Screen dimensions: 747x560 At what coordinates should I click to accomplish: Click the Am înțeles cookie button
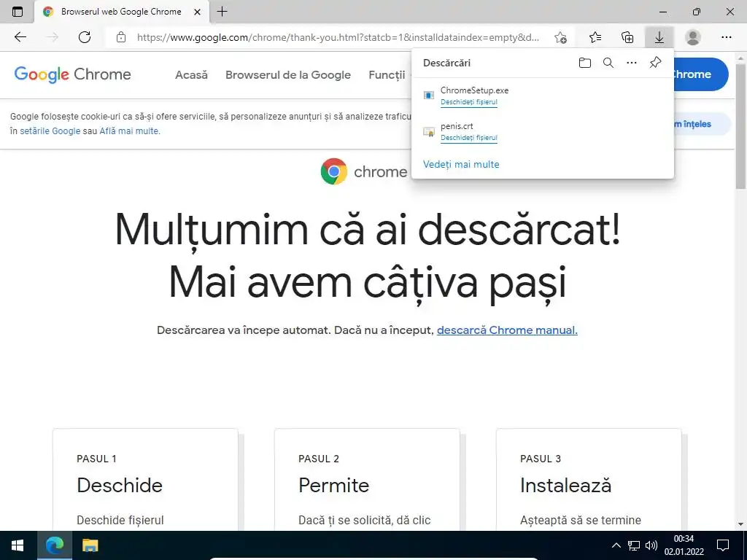tap(702, 124)
